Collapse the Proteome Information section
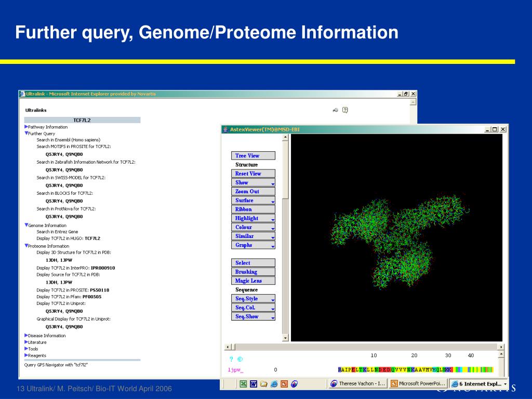This screenshot has height=399, width=532. coord(26,246)
